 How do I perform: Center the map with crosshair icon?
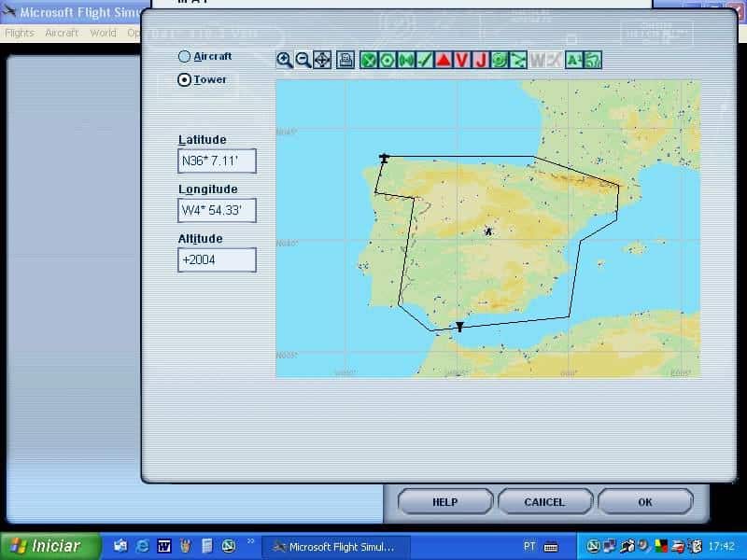click(321, 60)
